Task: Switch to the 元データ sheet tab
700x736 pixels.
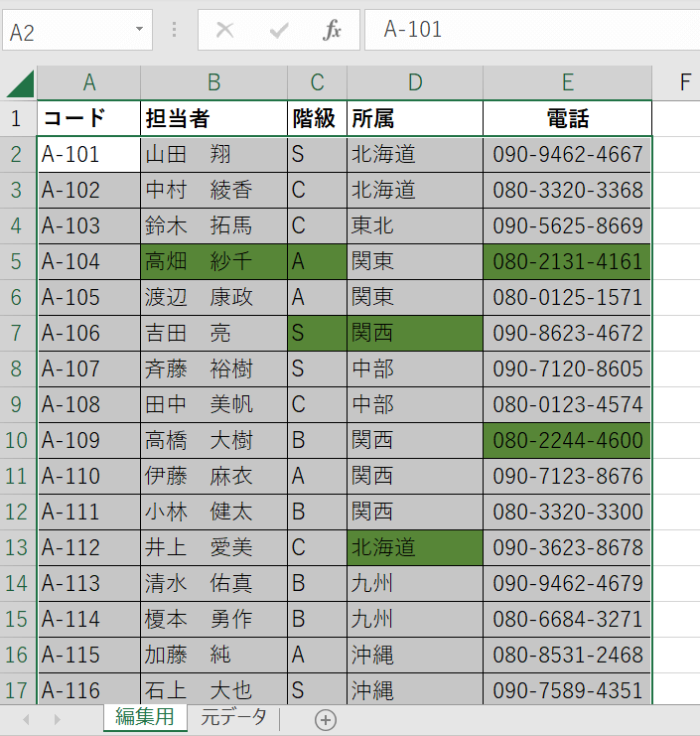Action: point(233,717)
